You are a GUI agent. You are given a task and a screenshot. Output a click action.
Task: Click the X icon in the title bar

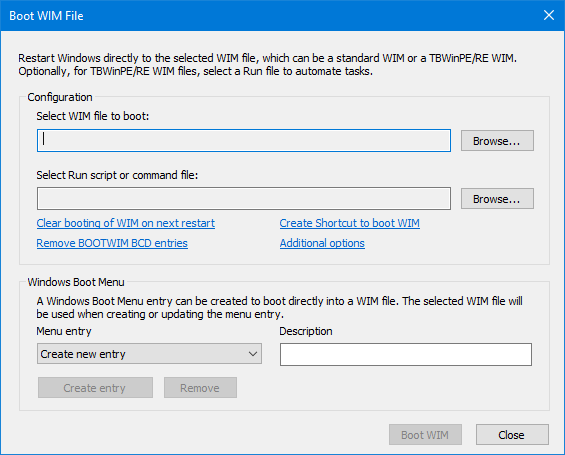coord(548,15)
